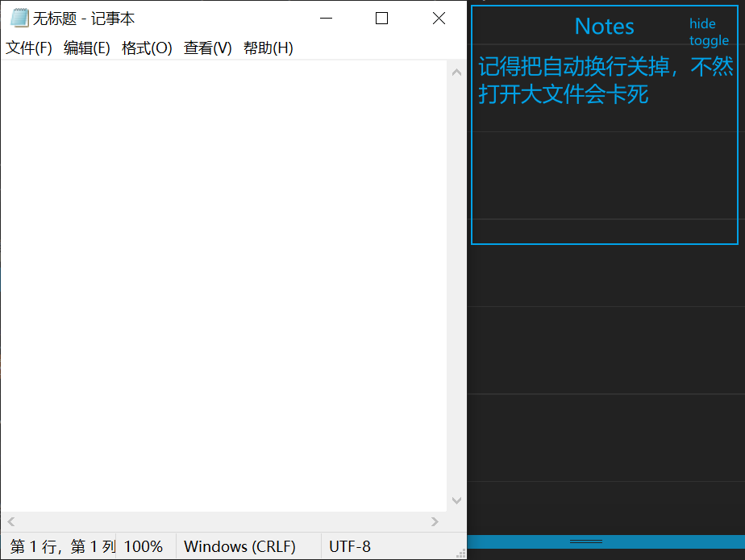
Task: Click the note text 记得把自动换行关掉
Action: [x=573, y=66]
